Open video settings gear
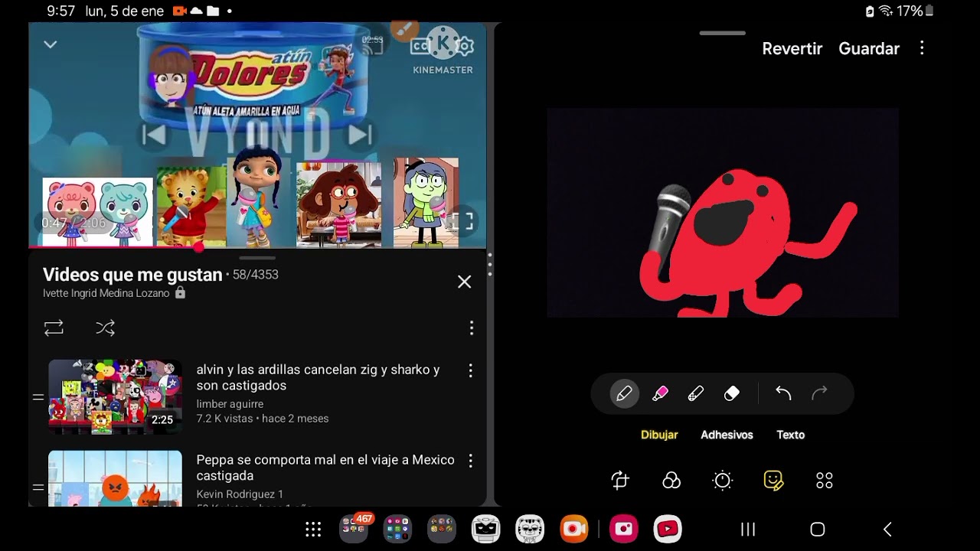The height and width of the screenshot is (551, 980). (465, 47)
